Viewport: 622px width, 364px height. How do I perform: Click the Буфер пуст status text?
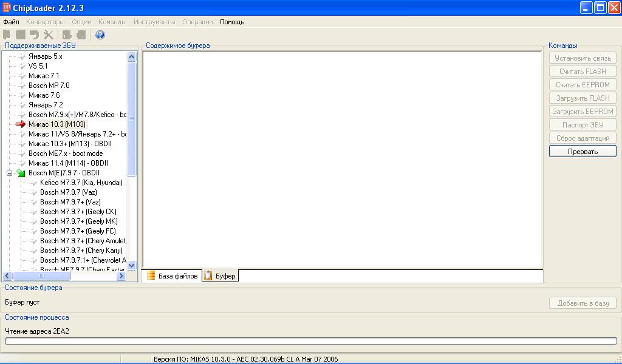coord(22,302)
